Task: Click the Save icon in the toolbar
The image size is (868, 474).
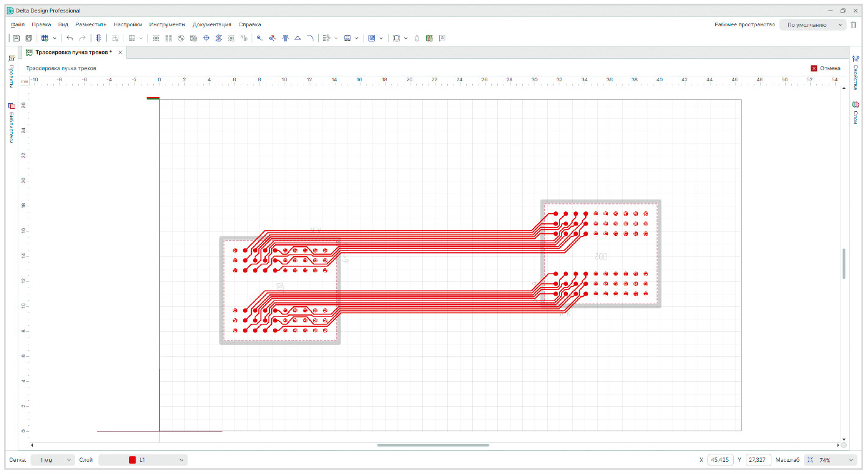Action: click(x=16, y=38)
